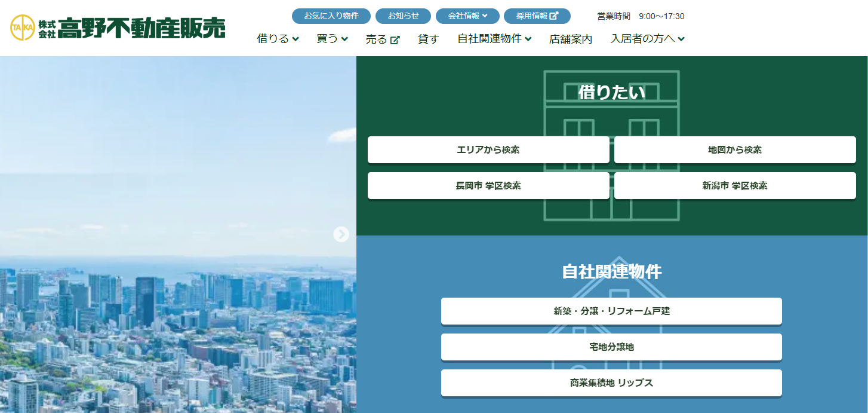The width and height of the screenshot is (868, 413).
Task: Advance the hero slideshow with the arrow
Action: [341, 234]
